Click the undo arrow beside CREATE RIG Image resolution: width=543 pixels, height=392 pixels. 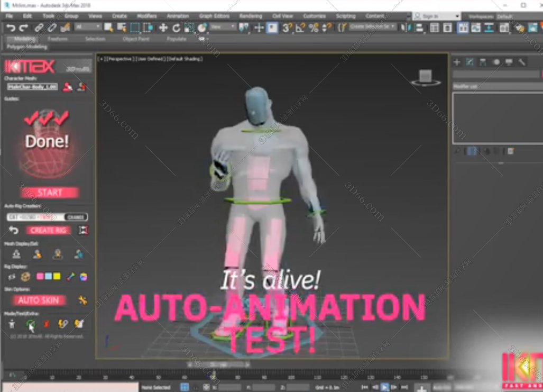14,230
